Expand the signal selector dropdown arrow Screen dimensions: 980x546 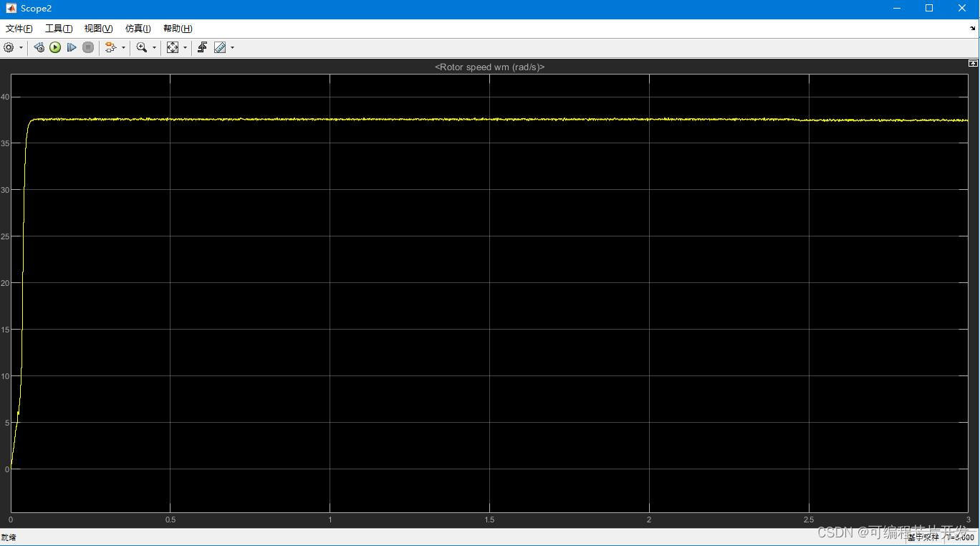pos(123,48)
